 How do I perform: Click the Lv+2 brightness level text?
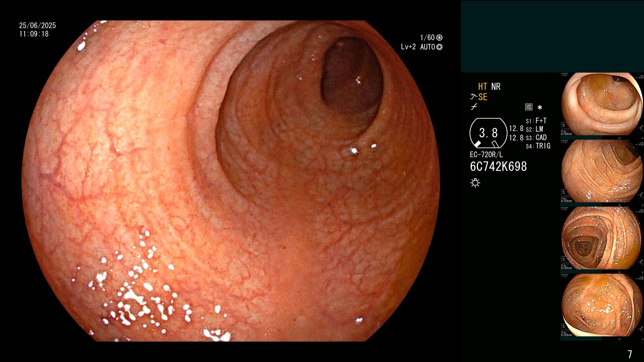point(408,47)
